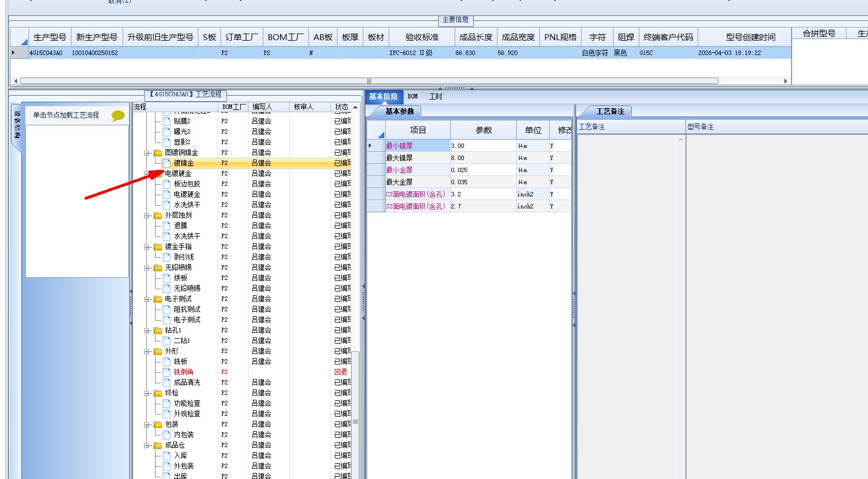Click the process tree vertical scrollbar thumb
Viewport: 868px width, 479px height.
[x=355, y=422]
